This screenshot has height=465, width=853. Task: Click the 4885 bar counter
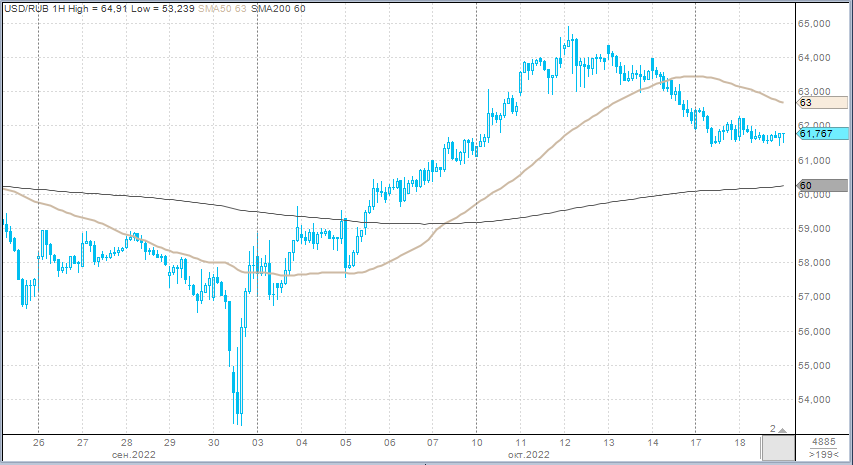click(825, 441)
